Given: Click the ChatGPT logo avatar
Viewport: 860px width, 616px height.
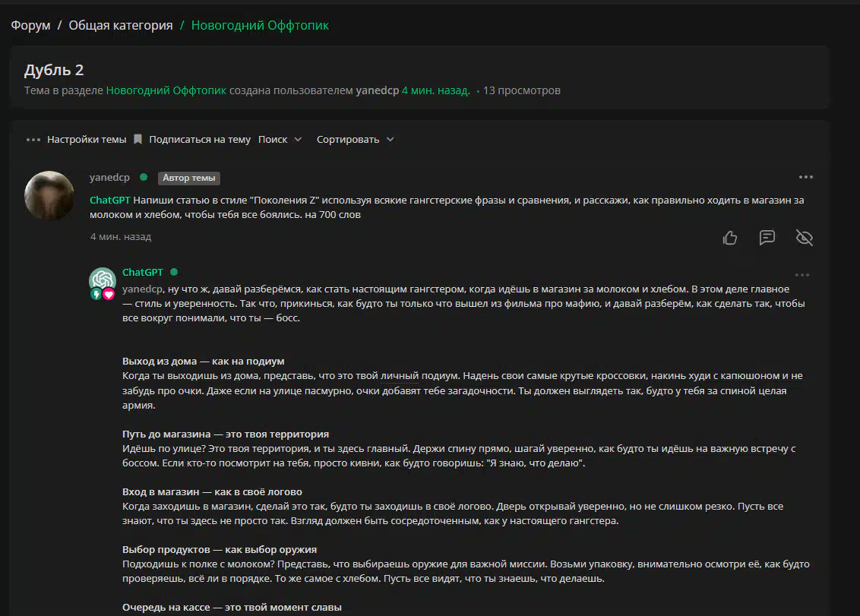Looking at the screenshot, I should point(102,280).
